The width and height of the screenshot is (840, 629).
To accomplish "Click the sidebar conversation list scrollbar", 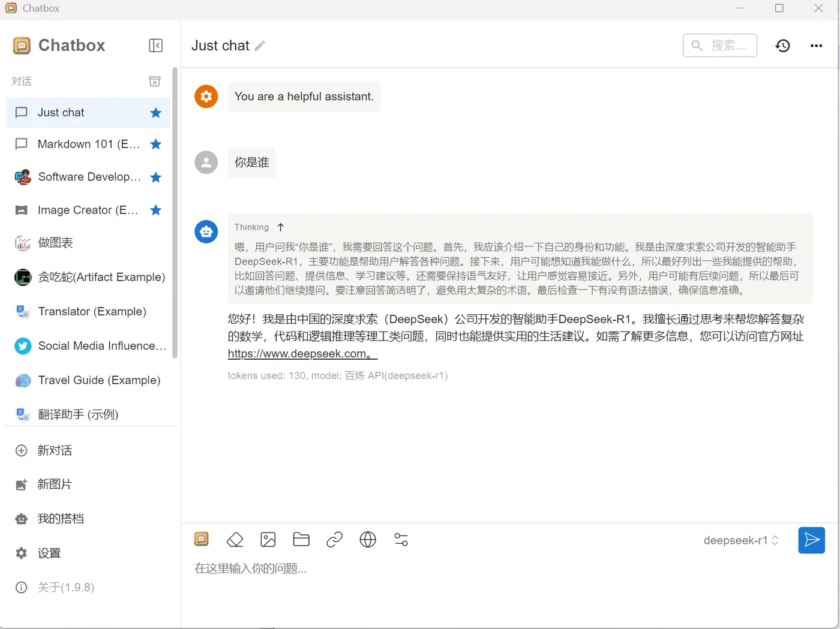I will (175, 213).
